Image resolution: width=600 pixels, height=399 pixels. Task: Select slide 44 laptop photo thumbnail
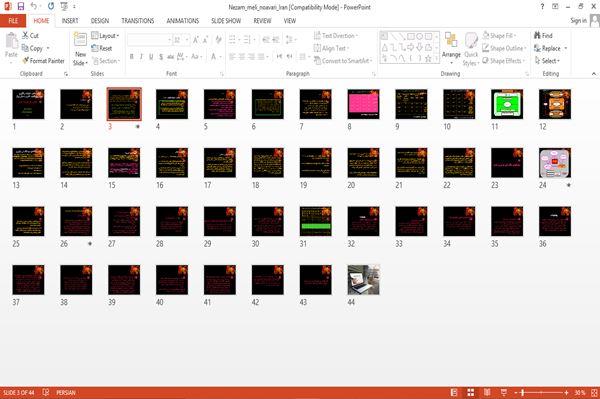[x=363, y=280]
